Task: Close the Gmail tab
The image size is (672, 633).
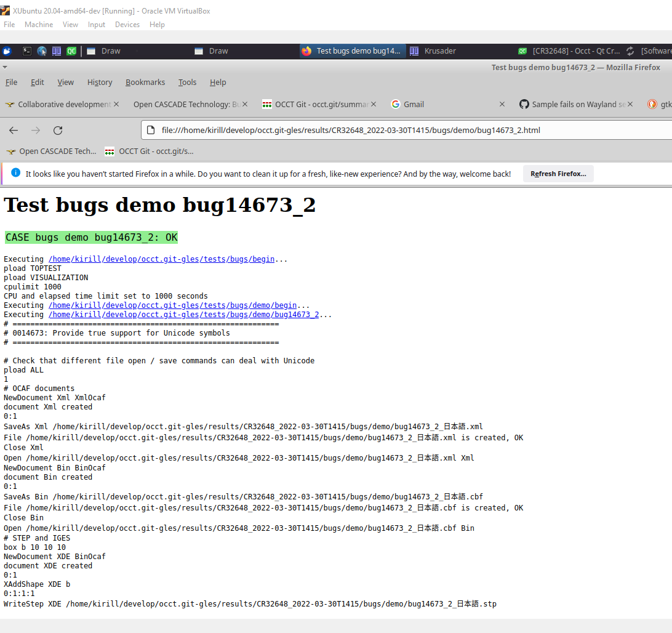Action: point(502,104)
